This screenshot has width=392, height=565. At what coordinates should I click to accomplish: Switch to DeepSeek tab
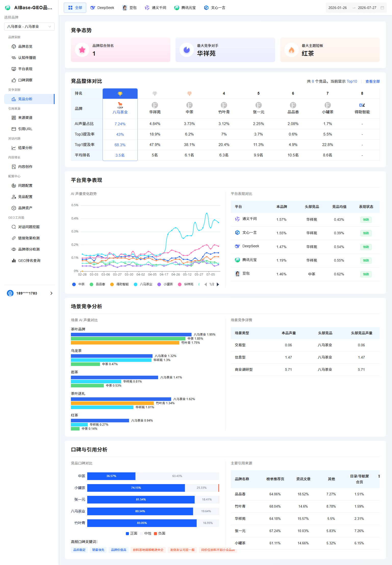click(102, 8)
